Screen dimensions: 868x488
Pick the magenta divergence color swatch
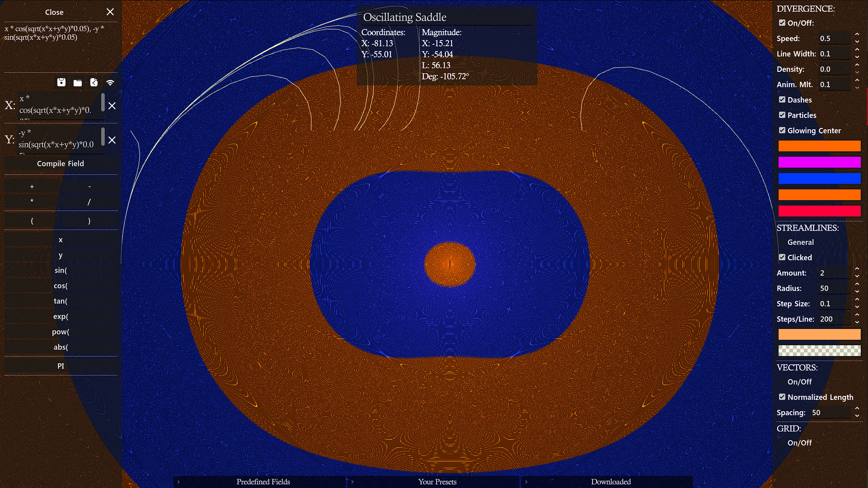click(x=819, y=162)
